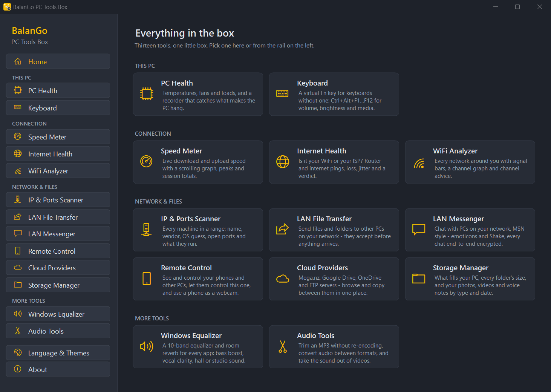Select Remote Control in the sidebar
This screenshot has width=551, height=392.
pyautogui.click(x=58, y=251)
